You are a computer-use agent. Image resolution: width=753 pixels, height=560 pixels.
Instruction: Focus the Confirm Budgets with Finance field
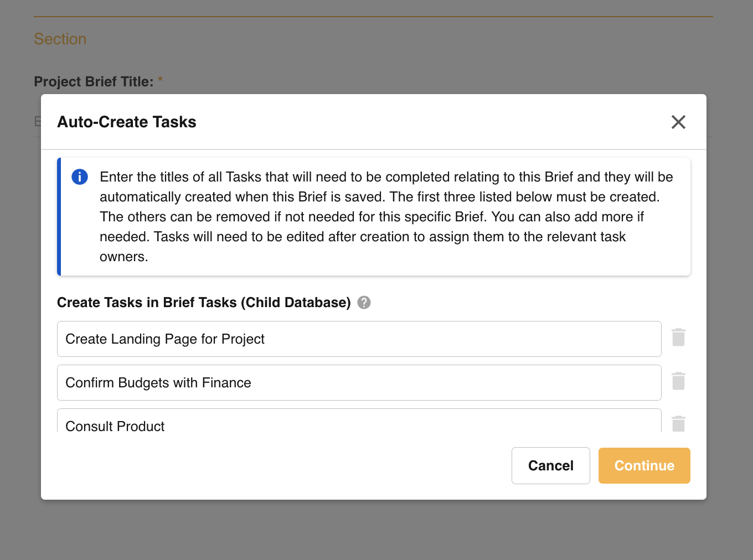pos(359,383)
